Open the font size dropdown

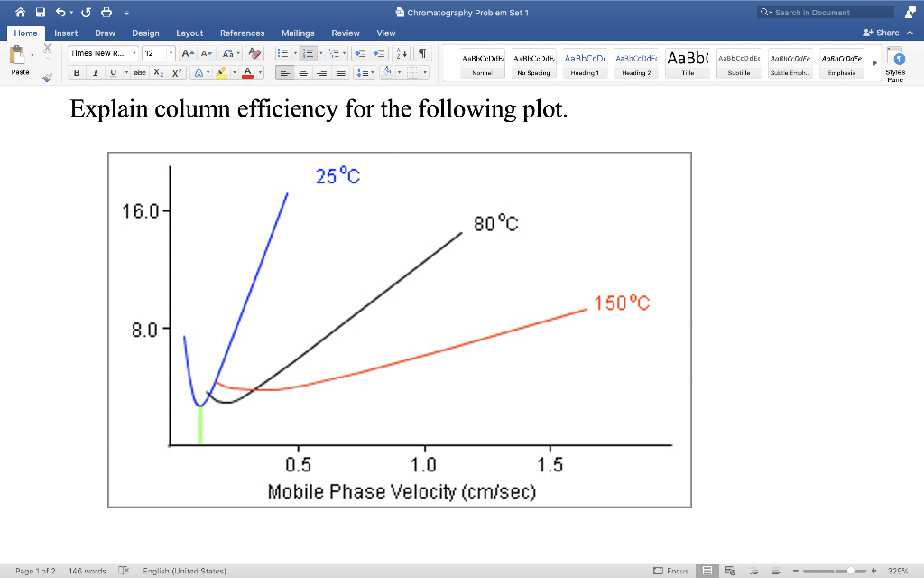[x=171, y=53]
